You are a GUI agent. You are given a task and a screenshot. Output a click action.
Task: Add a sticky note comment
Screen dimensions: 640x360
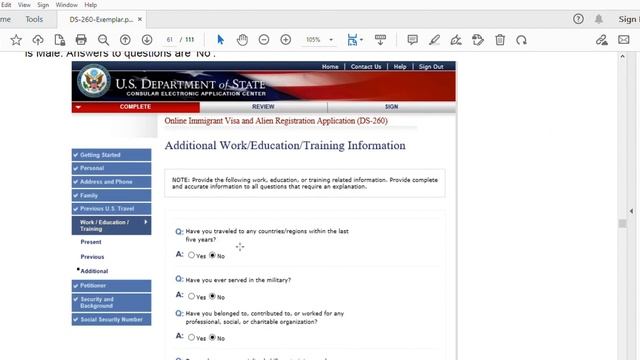point(413,40)
